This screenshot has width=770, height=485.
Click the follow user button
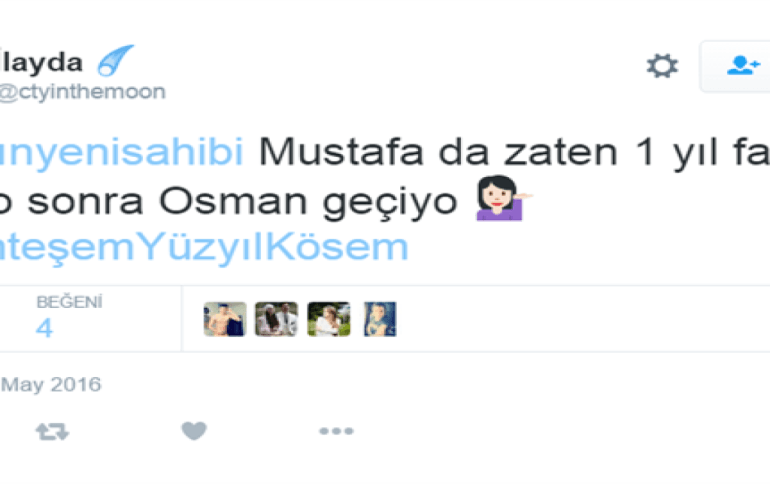coord(735,66)
